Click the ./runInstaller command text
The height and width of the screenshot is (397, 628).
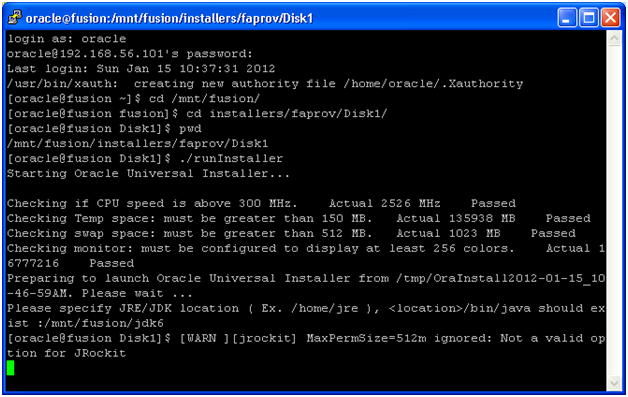click(x=231, y=159)
